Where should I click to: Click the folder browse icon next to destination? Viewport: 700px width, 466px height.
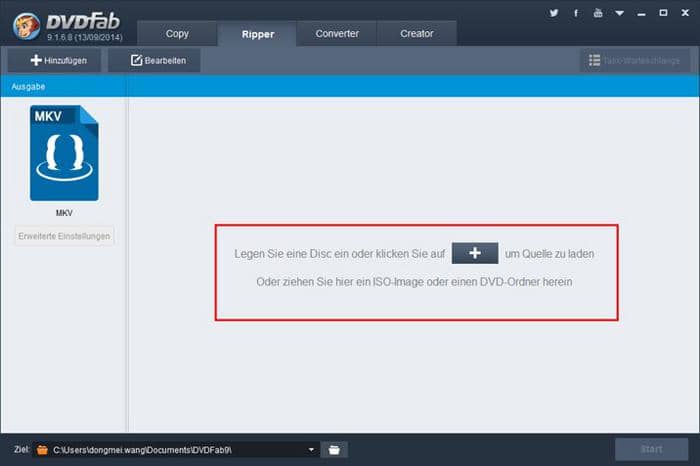point(334,449)
